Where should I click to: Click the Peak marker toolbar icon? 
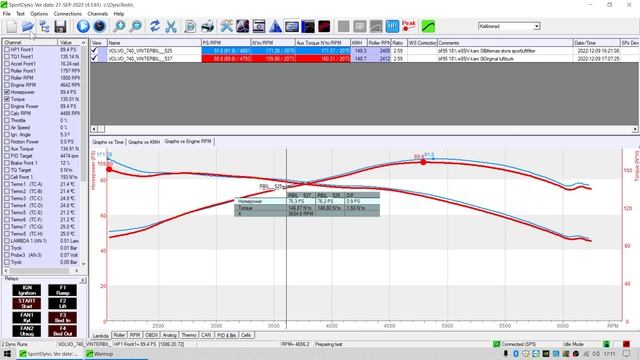409,27
